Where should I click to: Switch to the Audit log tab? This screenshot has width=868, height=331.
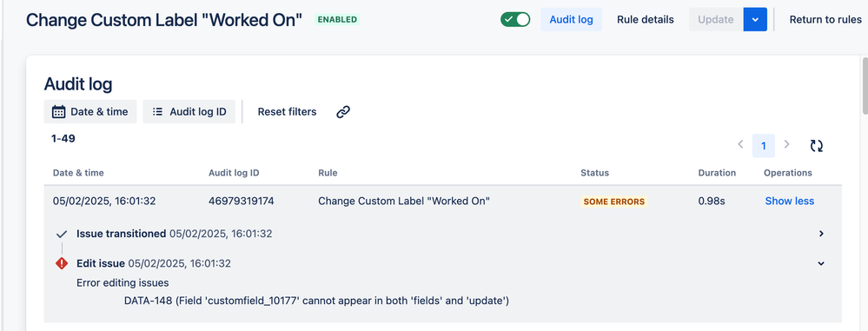point(572,19)
